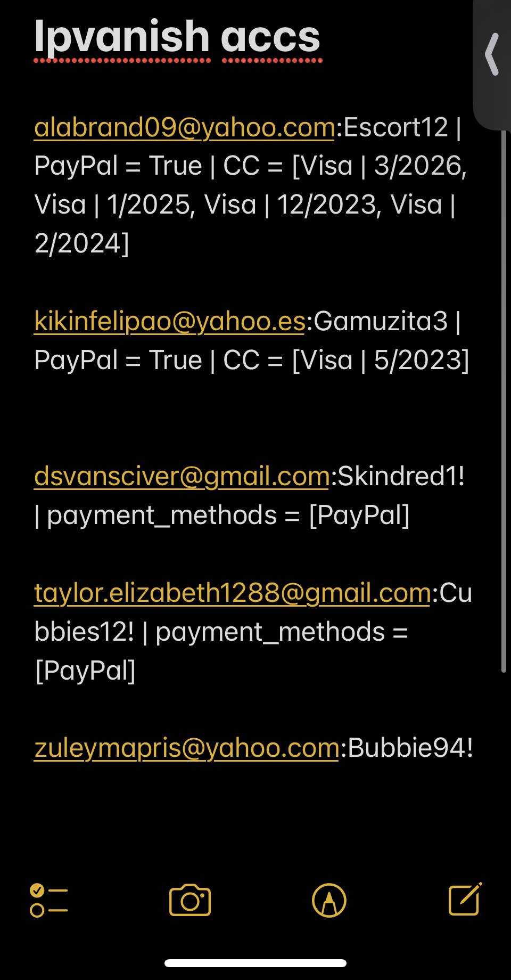Open the first yahoo.com email link
The image size is (511, 980).
(184, 128)
